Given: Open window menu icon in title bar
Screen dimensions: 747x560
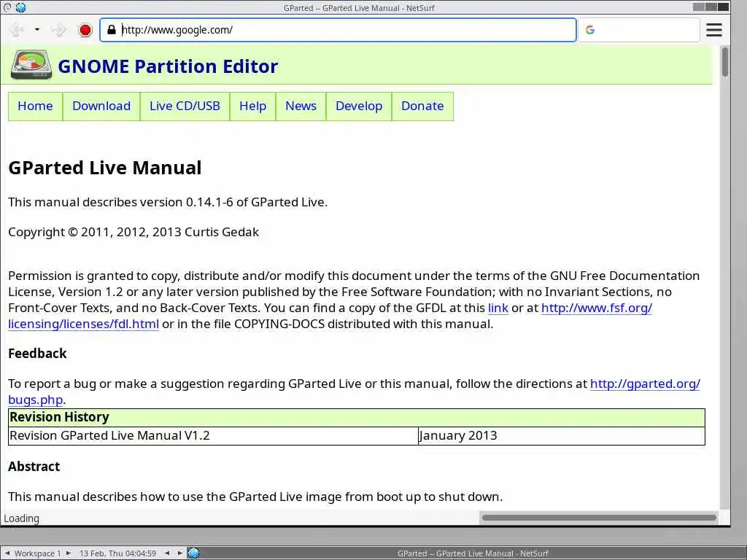Looking at the screenshot, I should click(7, 7).
